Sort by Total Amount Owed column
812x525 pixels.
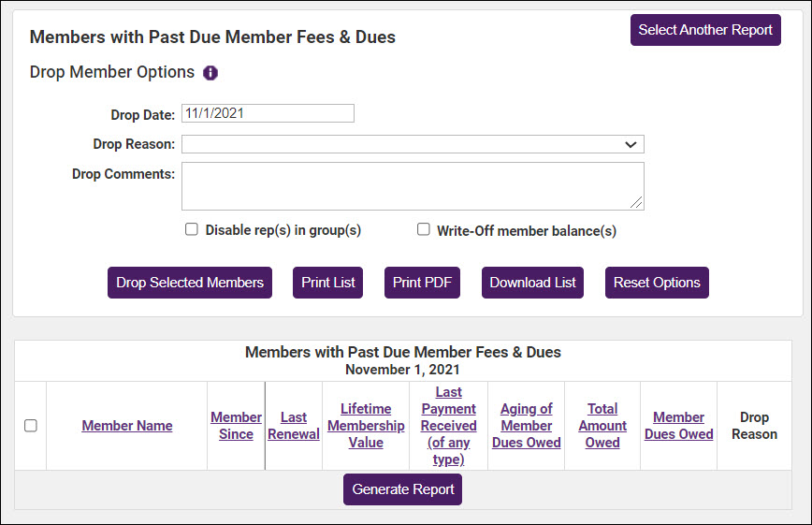[x=602, y=426]
